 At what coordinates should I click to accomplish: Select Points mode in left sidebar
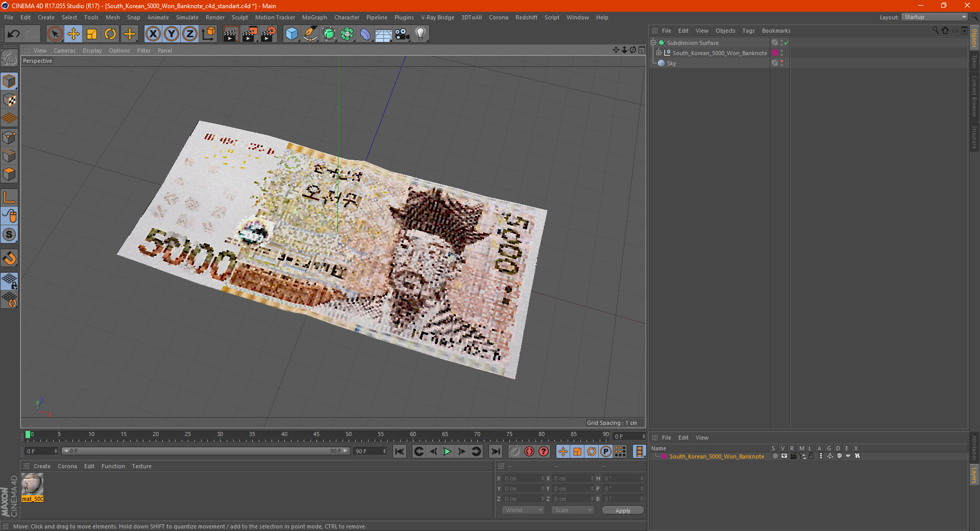pyautogui.click(x=9, y=137)
